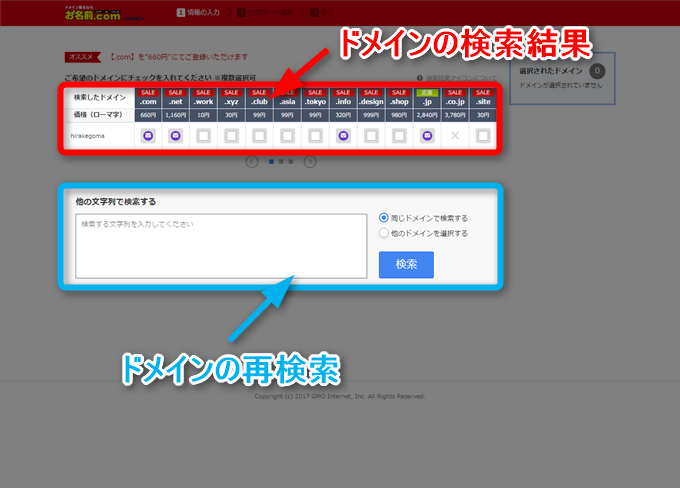Image resolution: width=680 pixels, height=488 pixels.
Task: Click the 1,160円 price cell
Action: tap(176, 115)
